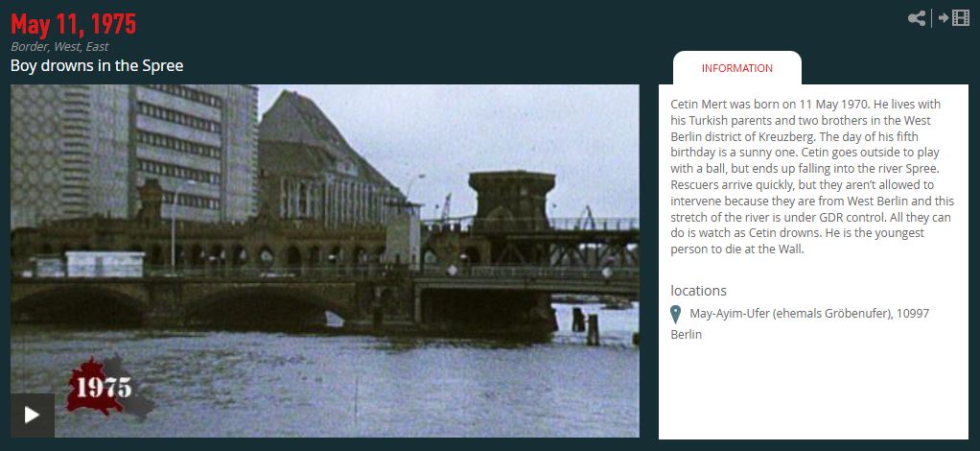Select the INFORMATION tab

click(x=736, y=68)
